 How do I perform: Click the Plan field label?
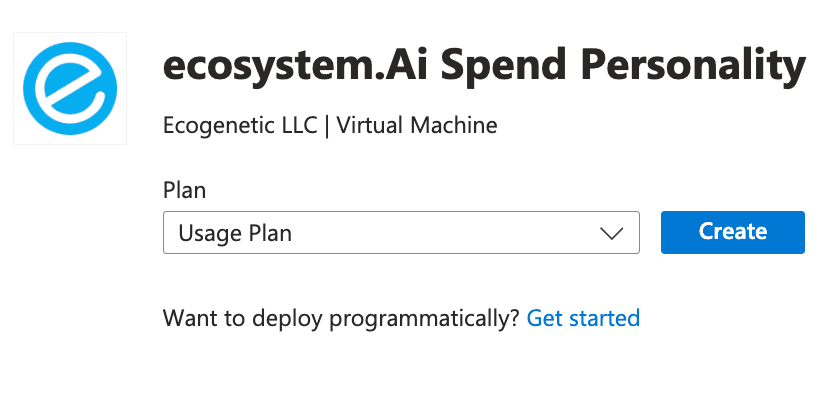pyautogui.click(x=184, y=190)
